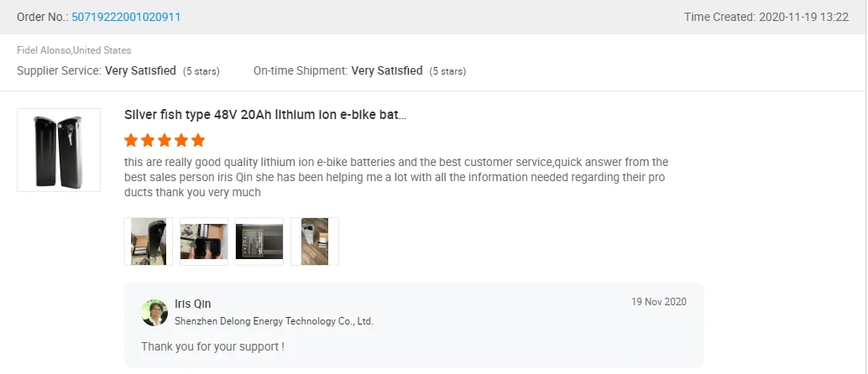Screen dimensions: 868x374
Task: Click the Iris Qin seller name
Action: click(193, 304)
